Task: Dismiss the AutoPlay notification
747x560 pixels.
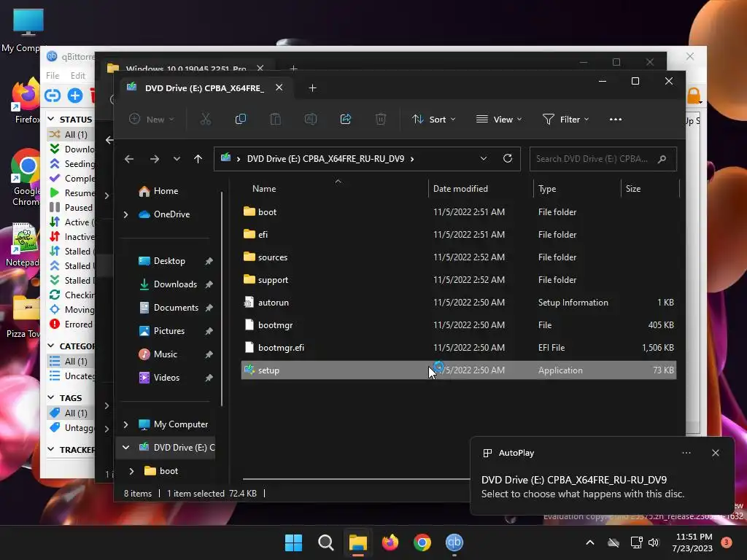Action: coord(715,453)
